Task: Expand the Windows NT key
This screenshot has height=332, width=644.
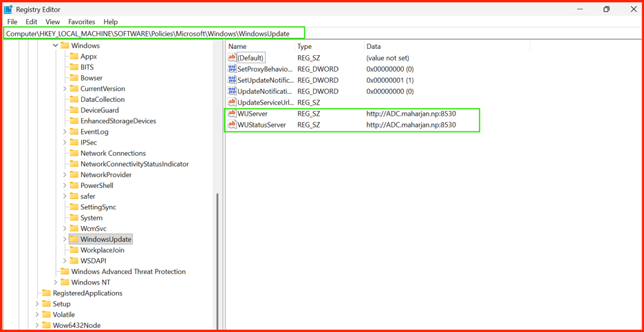Action: click(x=56, y=282)
